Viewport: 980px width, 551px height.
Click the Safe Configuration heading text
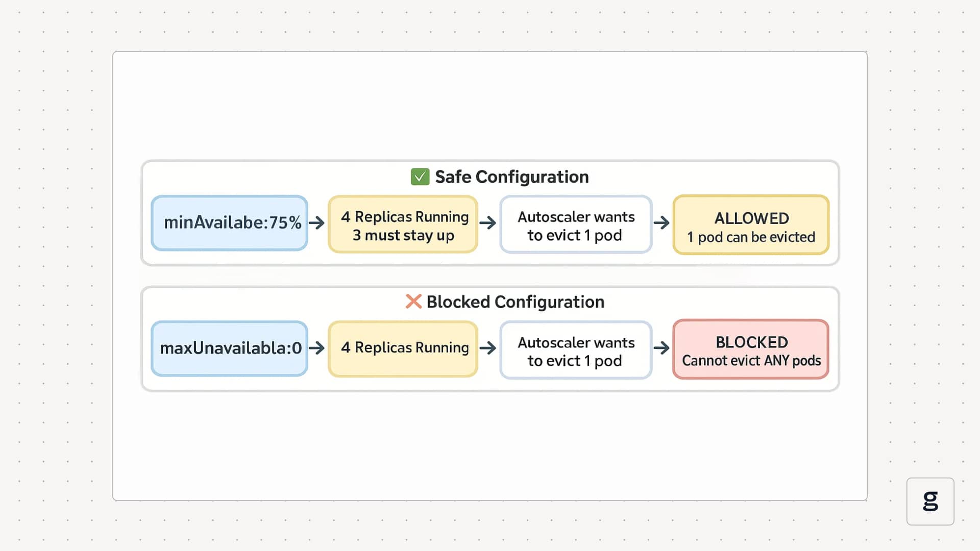coord(511,177)
